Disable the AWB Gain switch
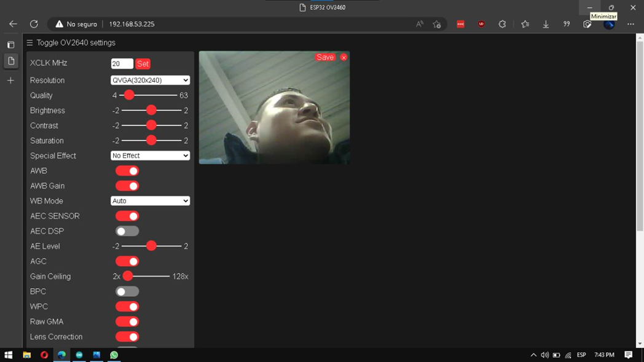 coord(127,186)
